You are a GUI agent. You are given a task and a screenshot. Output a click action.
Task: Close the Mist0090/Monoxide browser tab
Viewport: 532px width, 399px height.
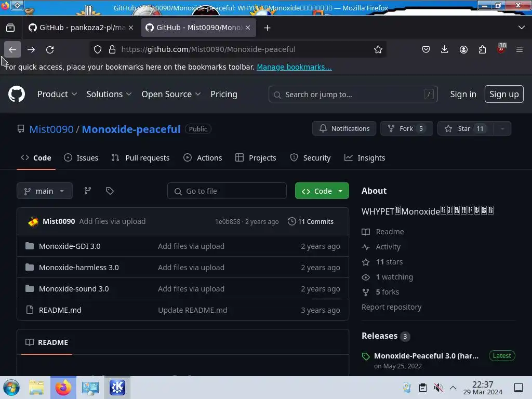(x=248, y=28)
